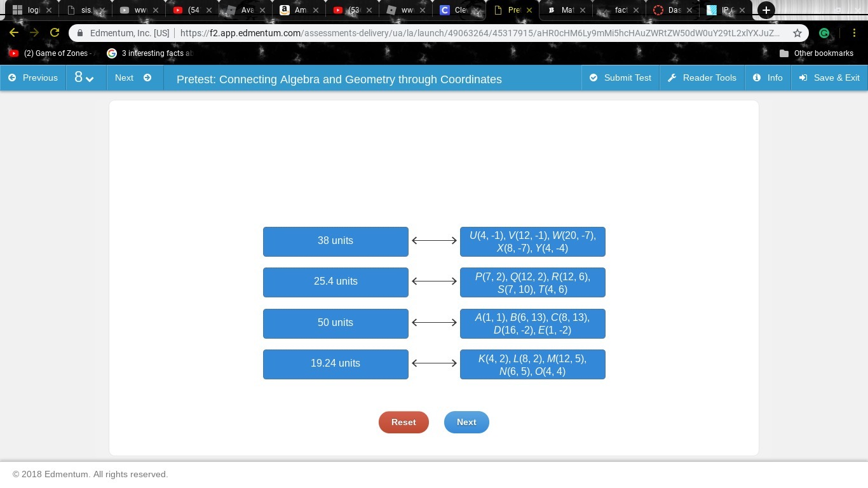Open the Grammarly extension icon

coord(824,33)
